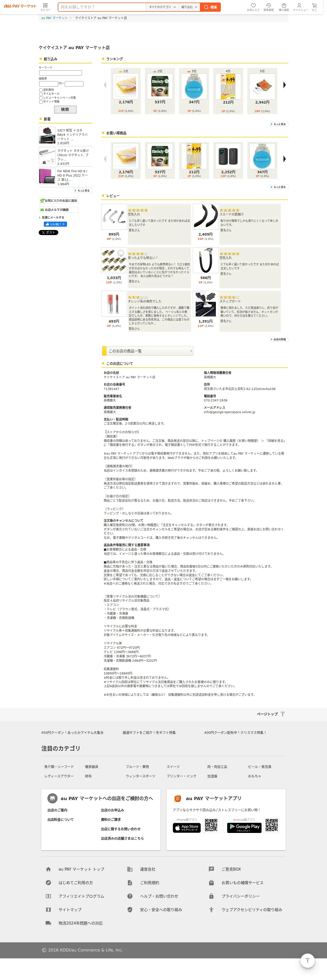Click ご意見BOX icon

tap(211, 869)
